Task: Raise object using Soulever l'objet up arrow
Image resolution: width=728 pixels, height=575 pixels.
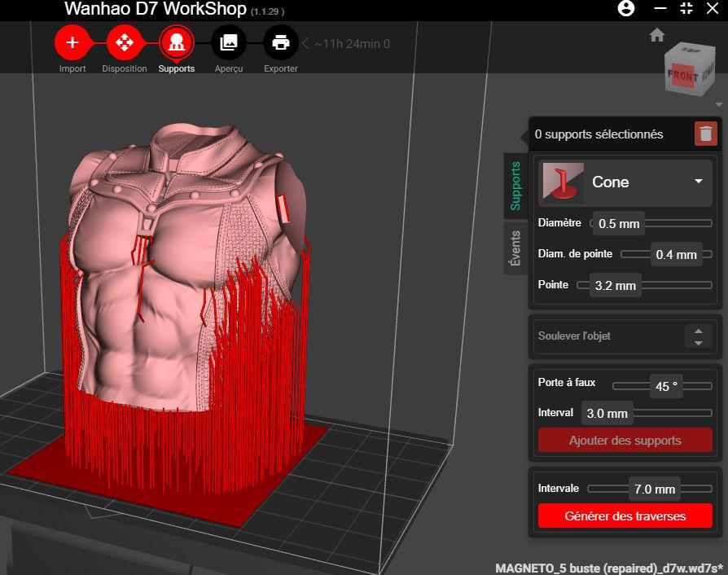Action: (x=699, y=331)
